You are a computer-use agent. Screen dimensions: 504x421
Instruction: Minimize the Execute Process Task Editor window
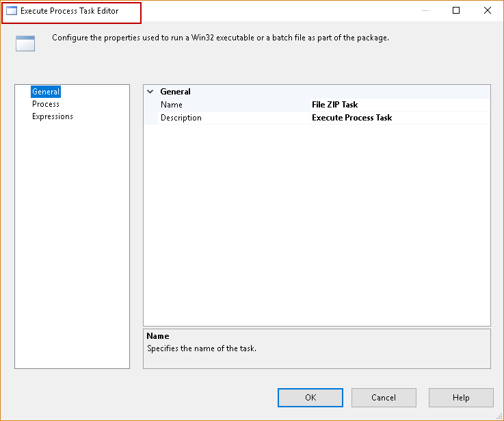coord(425,11)
